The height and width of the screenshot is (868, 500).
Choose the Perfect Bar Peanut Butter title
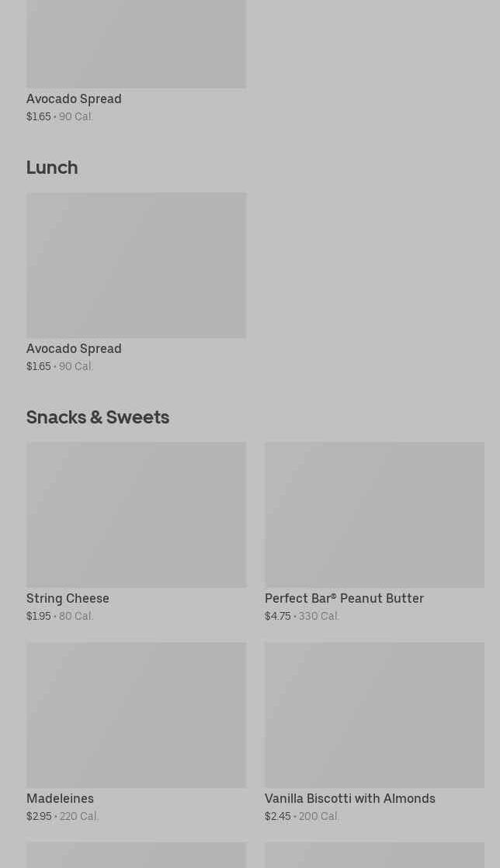(x=344, y=599)
